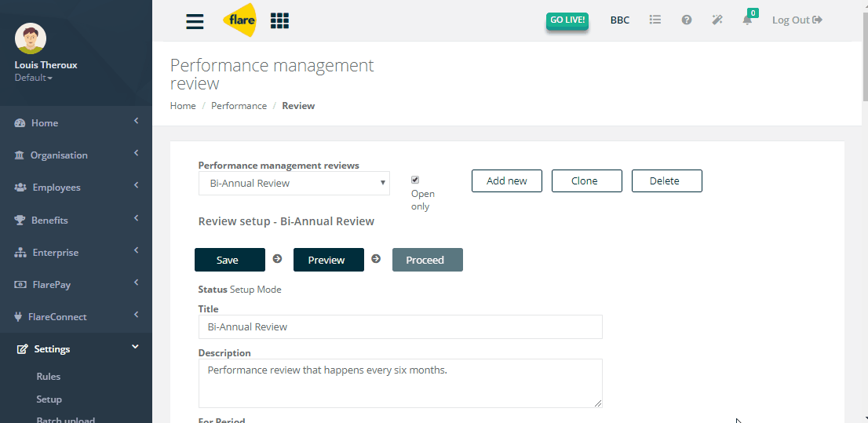Screen dimensions: 868x423
Task: Click the magic wand icon
Action: (717, 20)
